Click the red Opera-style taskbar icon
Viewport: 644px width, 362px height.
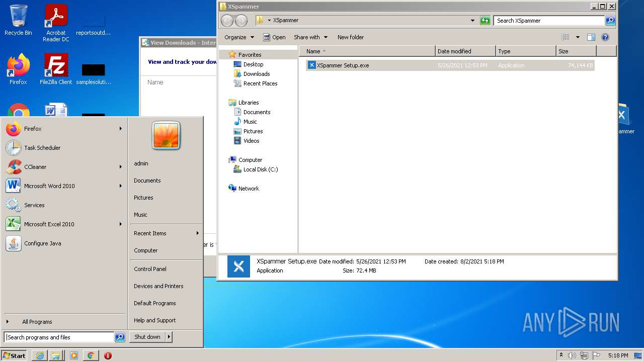[x=108, y=355]
